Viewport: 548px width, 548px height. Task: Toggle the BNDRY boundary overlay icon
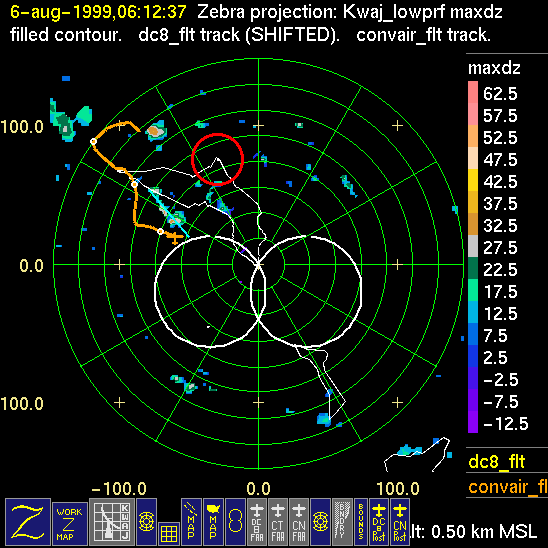click(x=342, y=521)
